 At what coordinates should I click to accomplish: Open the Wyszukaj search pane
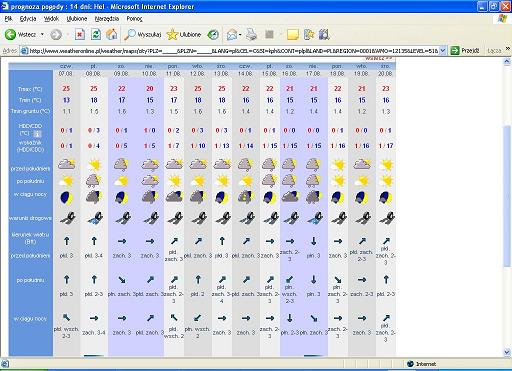click(143, 34)
